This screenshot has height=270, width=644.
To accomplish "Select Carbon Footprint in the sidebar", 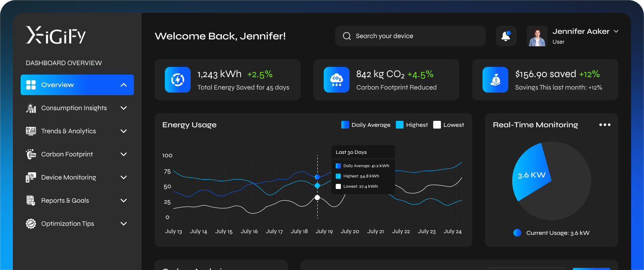I will coord(67,154).
